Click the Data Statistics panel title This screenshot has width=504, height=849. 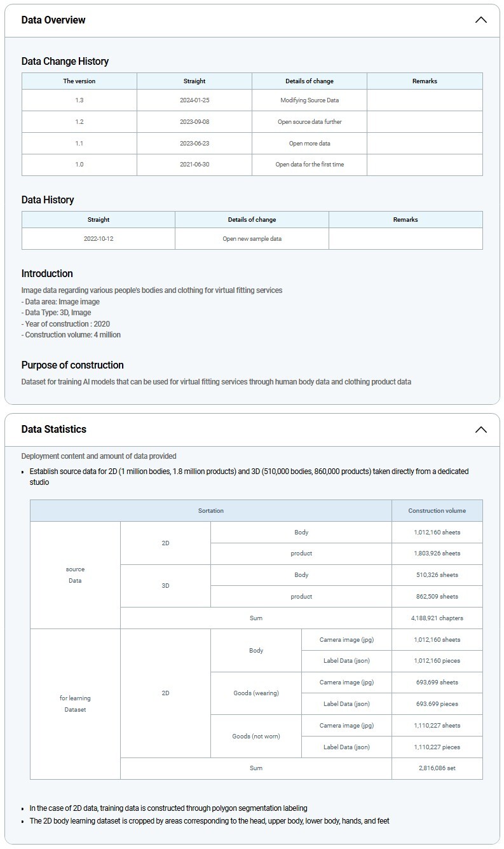[x=54, y=430]
